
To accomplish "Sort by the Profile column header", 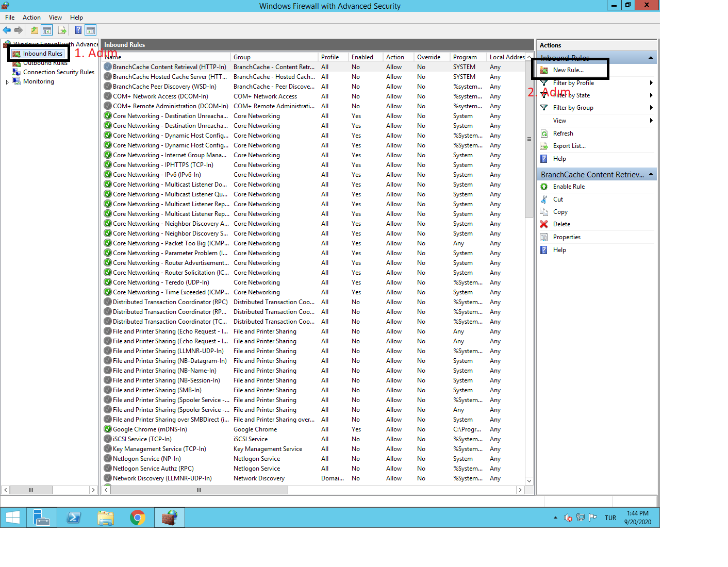I will (333, 57).
